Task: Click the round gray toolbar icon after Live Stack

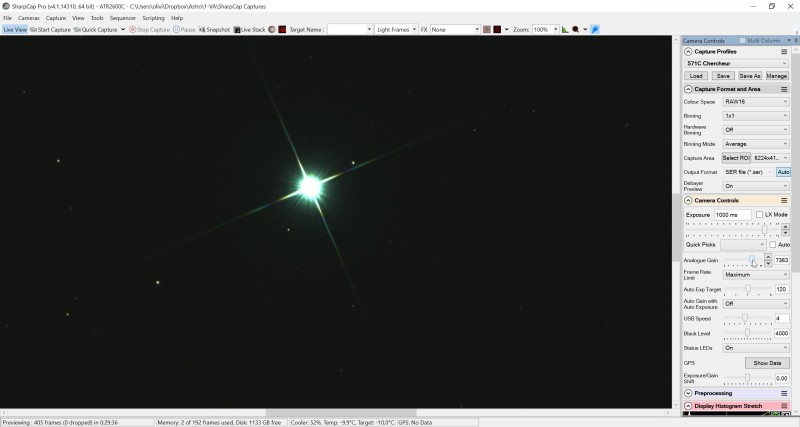Action: coord(272,30)
